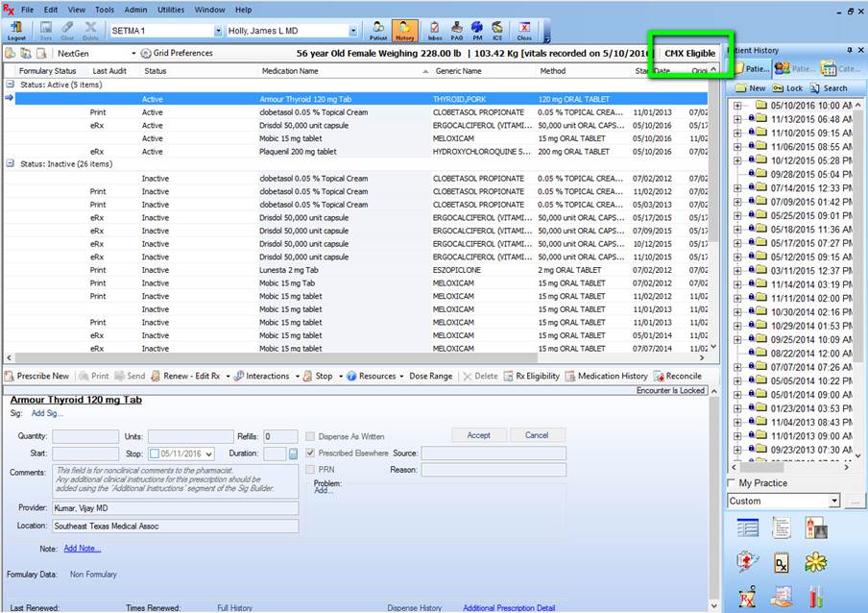Collapse the Status: Active group
Screen dimensions: 868x613
click(x=10, y=85)
